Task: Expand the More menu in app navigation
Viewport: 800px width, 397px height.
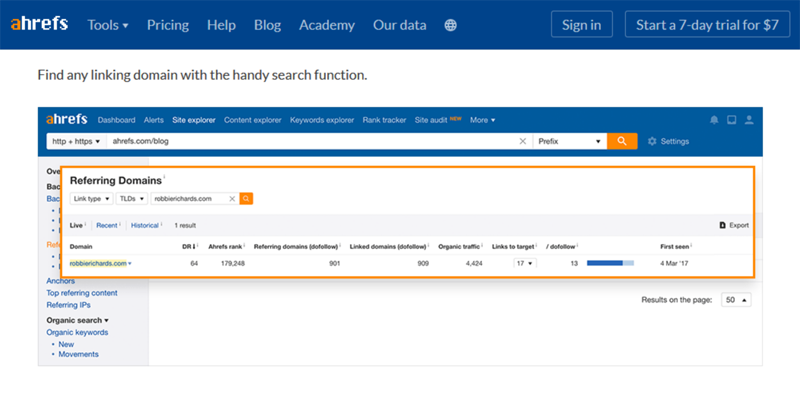Action: pyautogui.click(x=483, y=120)
